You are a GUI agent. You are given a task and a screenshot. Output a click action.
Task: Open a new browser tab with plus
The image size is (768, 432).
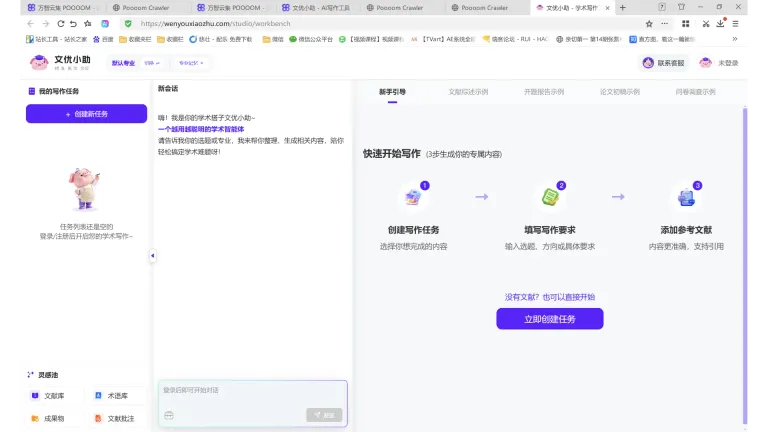(623, 7)
